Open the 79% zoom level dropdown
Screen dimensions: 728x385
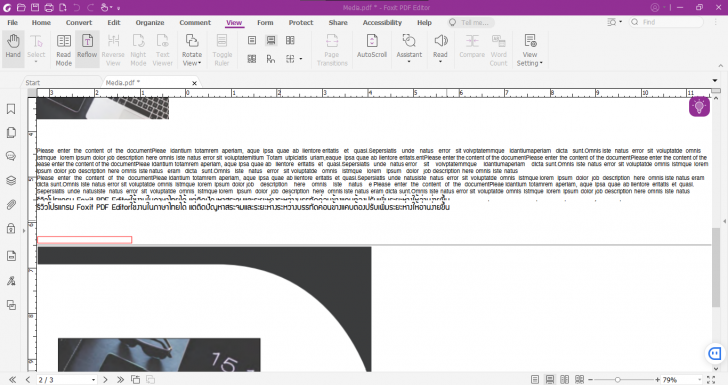point(700,380)
